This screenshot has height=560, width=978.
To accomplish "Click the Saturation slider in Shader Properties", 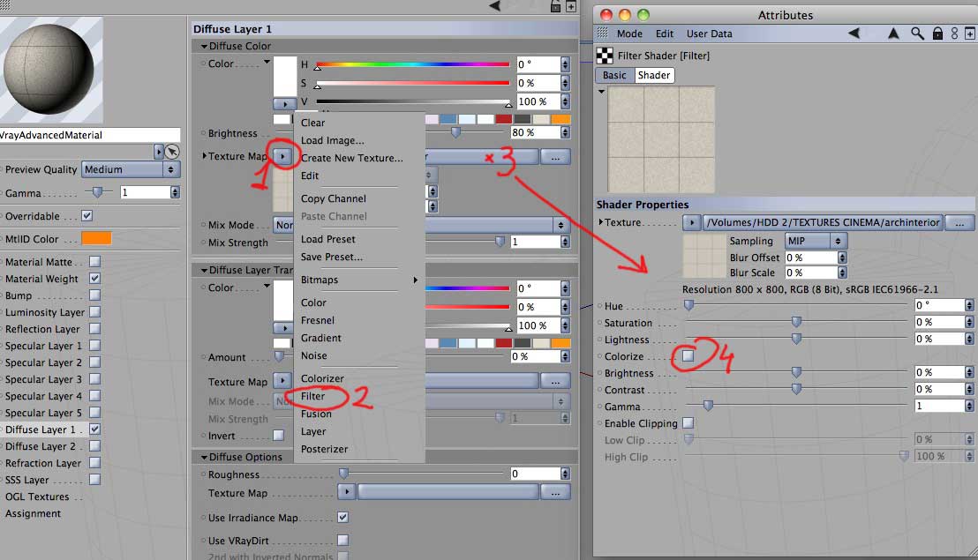I will [x=796, y=322].
